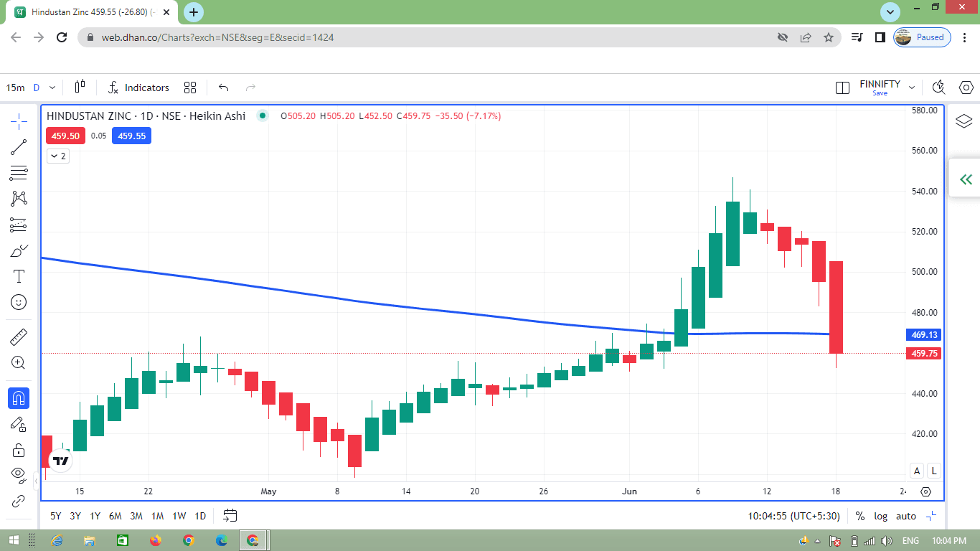Image resolution: width=980 pixels, height=551 pixels.
Task: Open the emoji icons tool
Action: (19, 302)
